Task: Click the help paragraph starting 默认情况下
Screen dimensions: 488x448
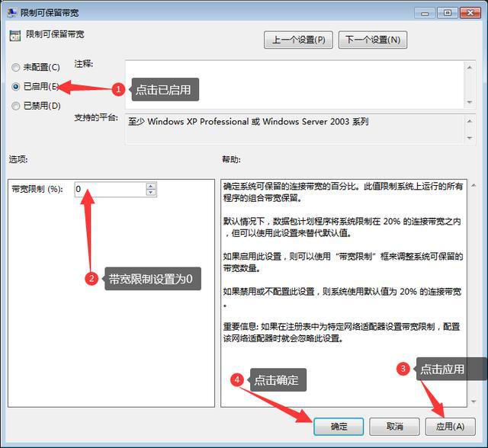Action: pos(342,227)
